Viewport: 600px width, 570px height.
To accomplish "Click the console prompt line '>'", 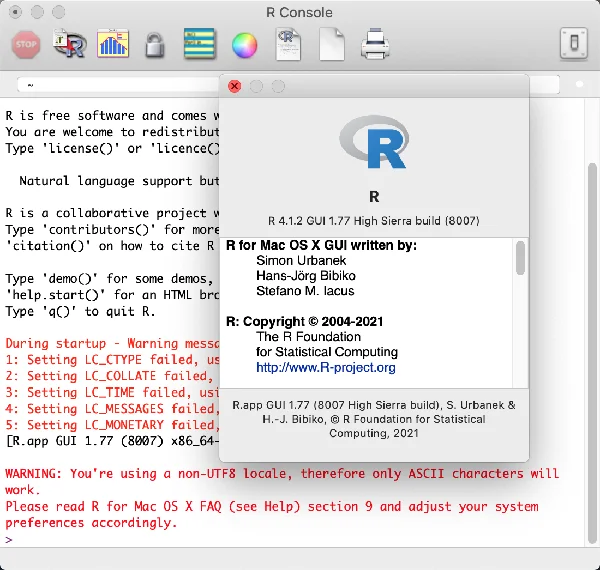I will [x=8, y=539].
